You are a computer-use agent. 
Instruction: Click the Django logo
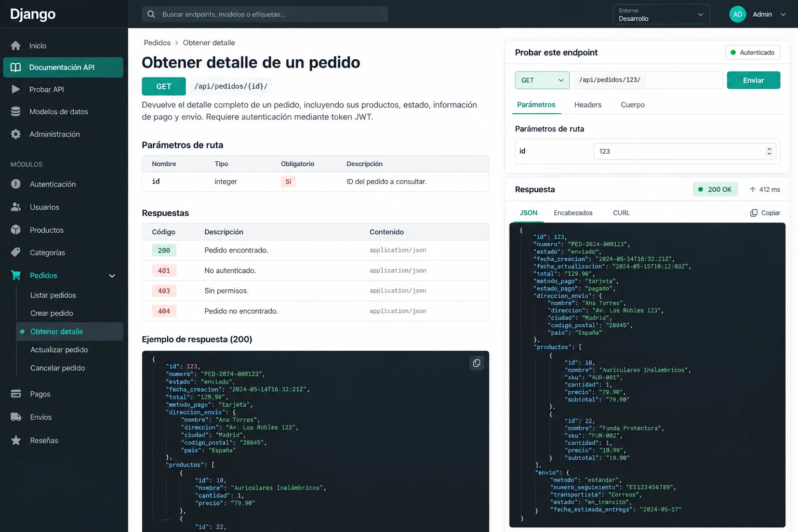coord(33,15)
